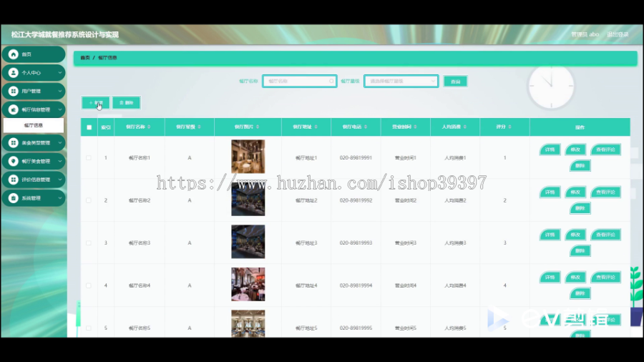The height and width of the screenshot is (362, 644).
Task: Sort table by 餐厅名称 column arrows
Action: [x=149, y=127]
